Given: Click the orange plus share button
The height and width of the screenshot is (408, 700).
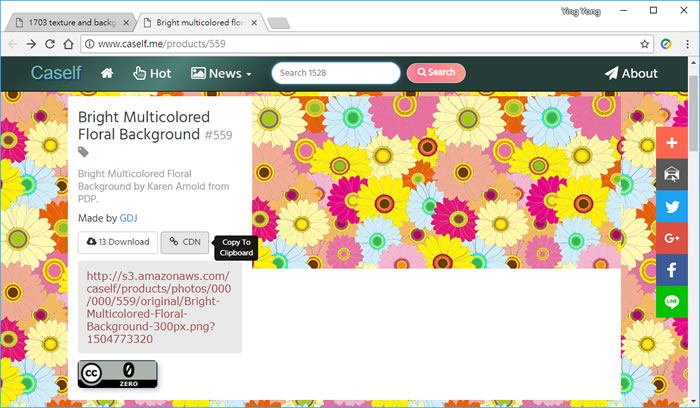Looking at the screenshot, I should coord(671,143).
